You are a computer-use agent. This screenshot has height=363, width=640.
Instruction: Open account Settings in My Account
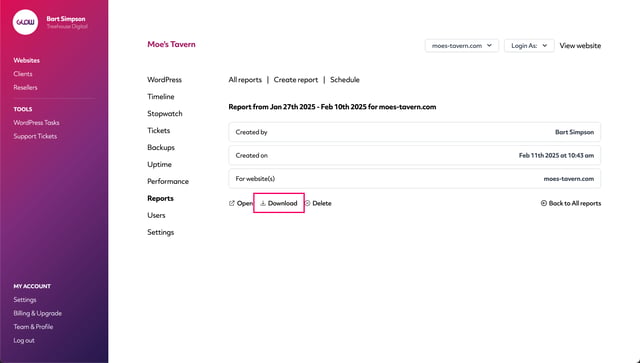click(25, 300)
